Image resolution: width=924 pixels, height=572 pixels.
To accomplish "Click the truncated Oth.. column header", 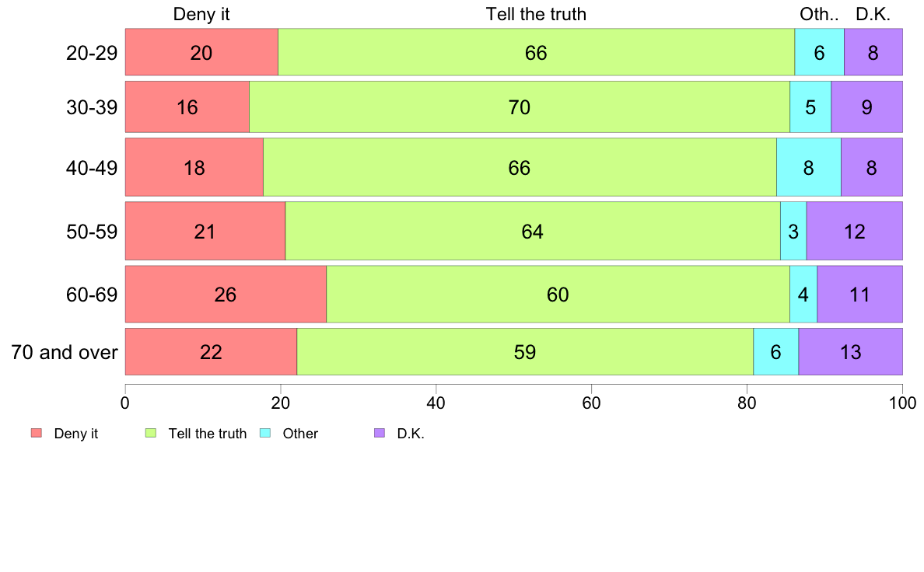I will (819, 14).
